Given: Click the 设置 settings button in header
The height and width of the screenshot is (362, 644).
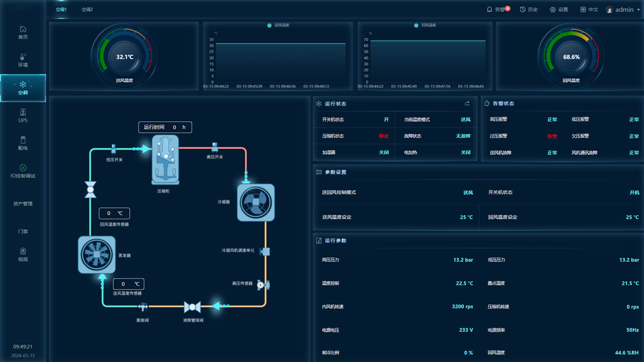Looking at the screenshot, I should click(x=559, y=10).
